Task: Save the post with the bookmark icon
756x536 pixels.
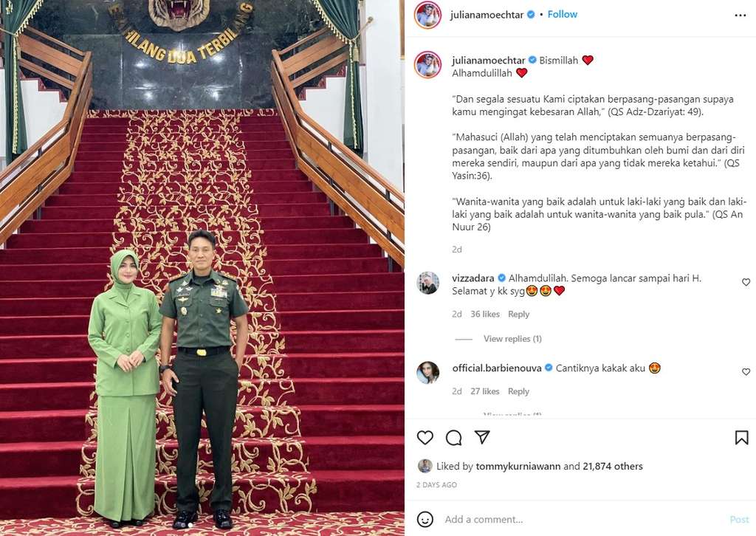Action: 741,438
